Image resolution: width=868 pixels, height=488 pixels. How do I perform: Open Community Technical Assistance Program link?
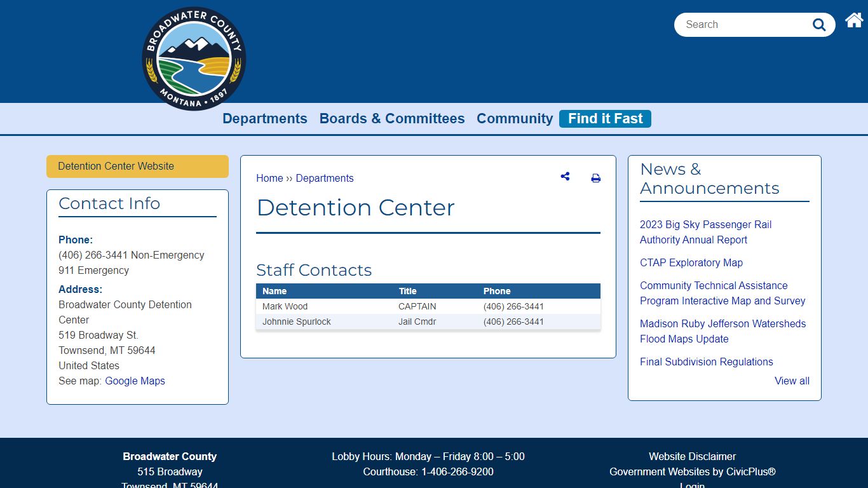722,294
